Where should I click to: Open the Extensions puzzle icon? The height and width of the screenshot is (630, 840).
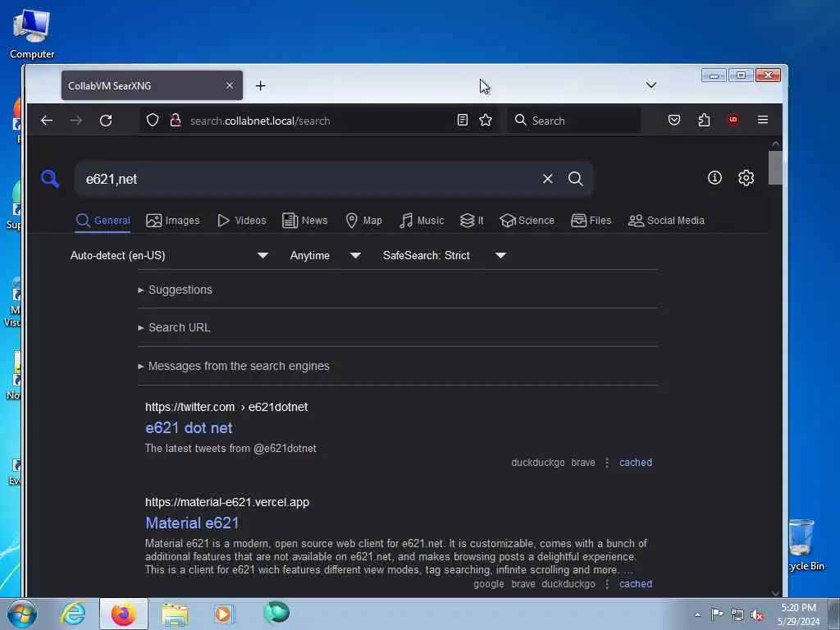704,120
